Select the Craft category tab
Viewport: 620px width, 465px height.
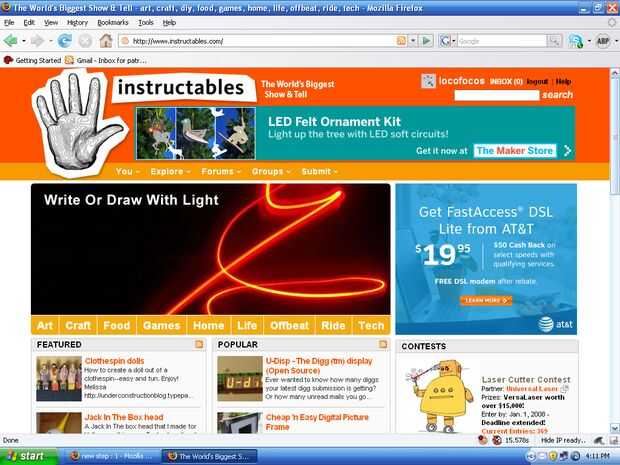(78, 325)
